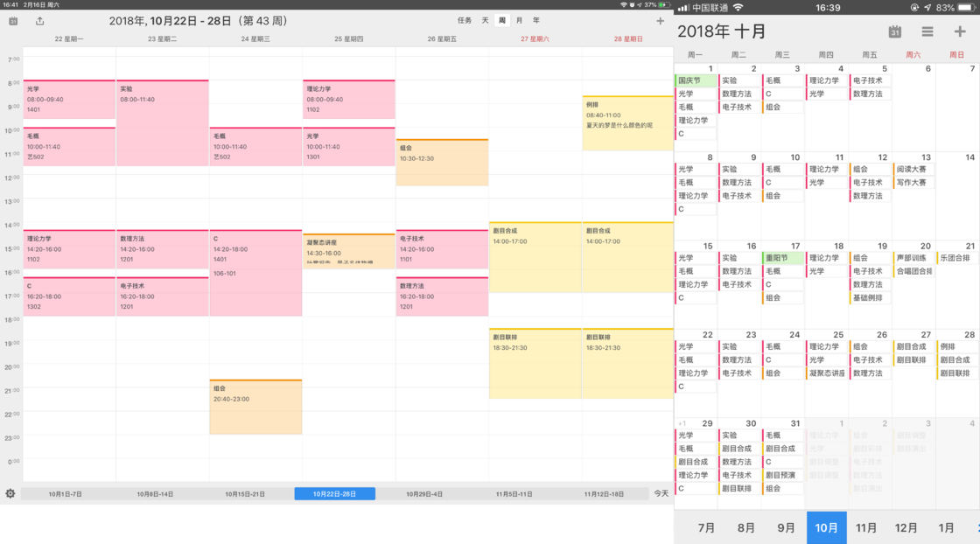
Task: Go to week 10月15日-21日
Action: click(245, 493)
